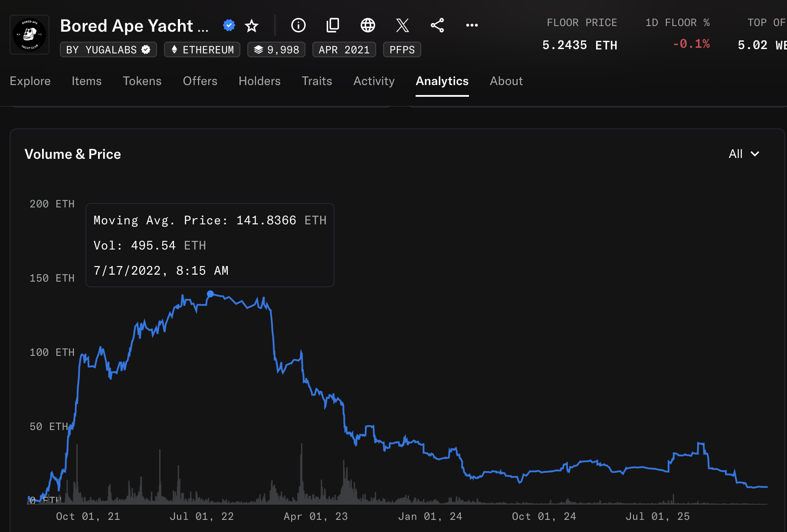Click the Jul 01, 22 x-axis label
Image resolution: width=787 pixels, height=532 pixels.
tap(202, 516)
